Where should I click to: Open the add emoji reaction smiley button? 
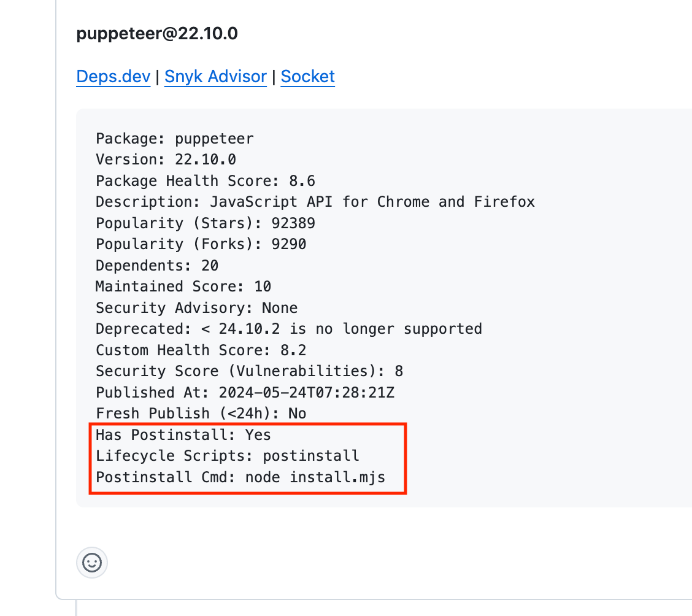(x=92, y=563)
